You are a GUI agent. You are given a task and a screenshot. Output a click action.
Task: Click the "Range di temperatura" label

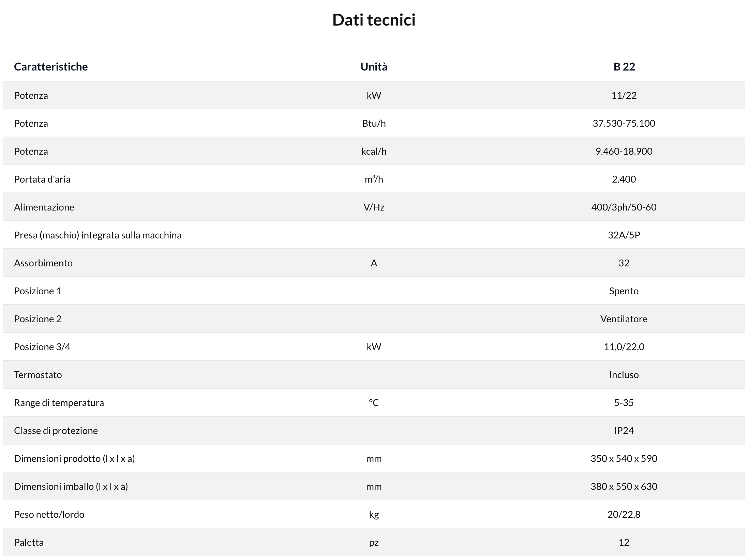59,403
